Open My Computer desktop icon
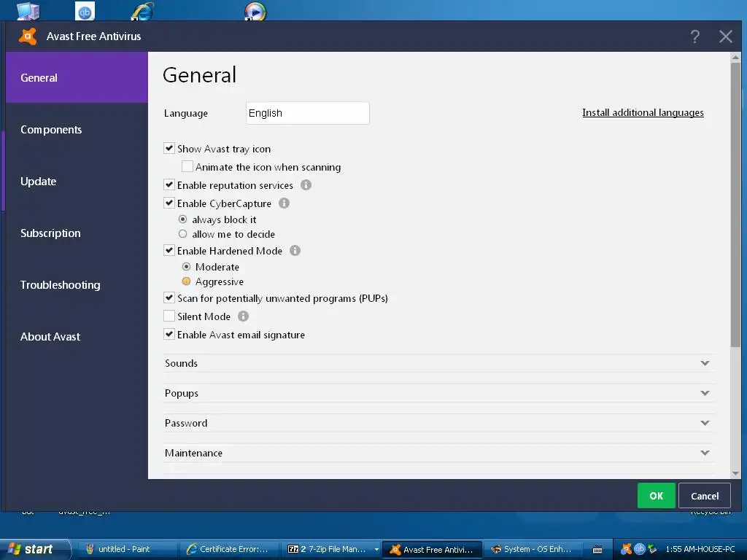 (28, 10)
